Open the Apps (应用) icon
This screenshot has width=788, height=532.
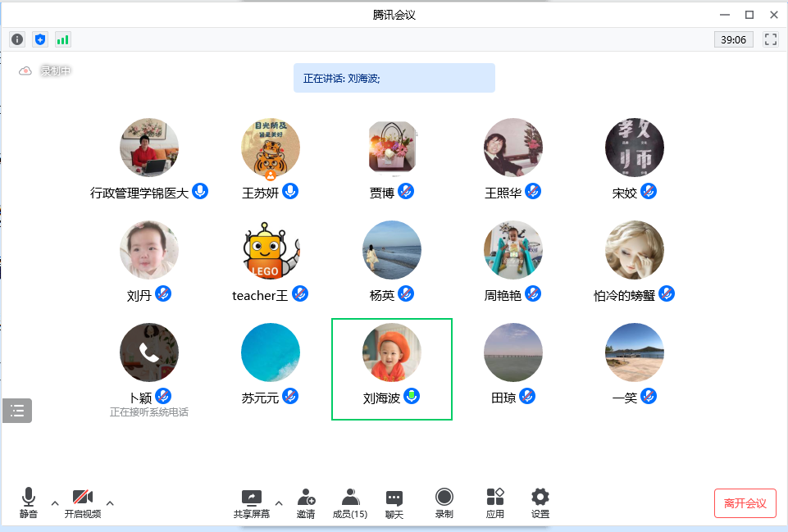(x=495, y=502)
